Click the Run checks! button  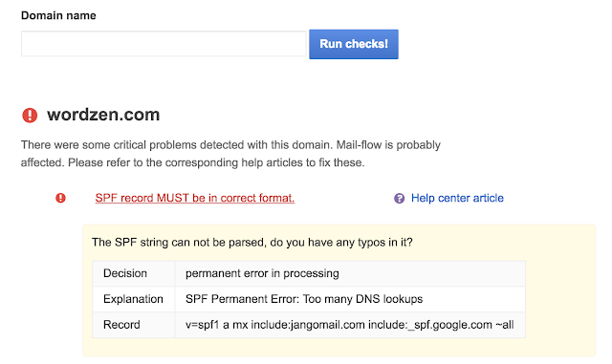pyautogui.click(x=354, y=44)
